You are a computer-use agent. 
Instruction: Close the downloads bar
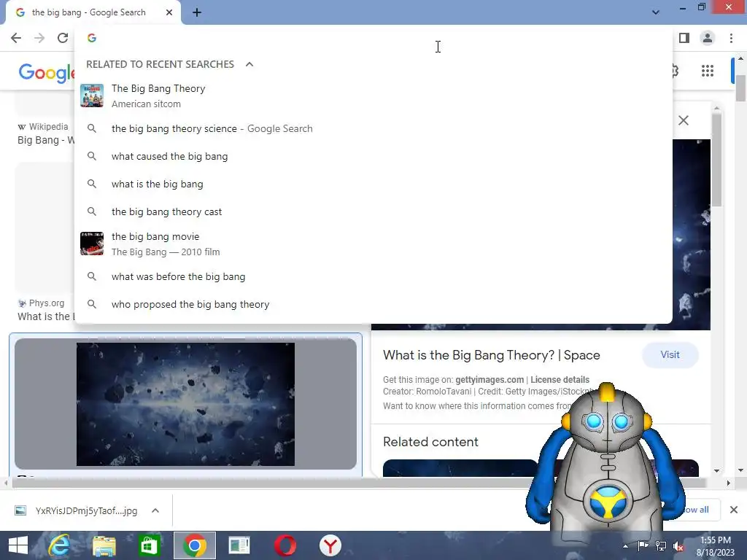coord(734,510)
